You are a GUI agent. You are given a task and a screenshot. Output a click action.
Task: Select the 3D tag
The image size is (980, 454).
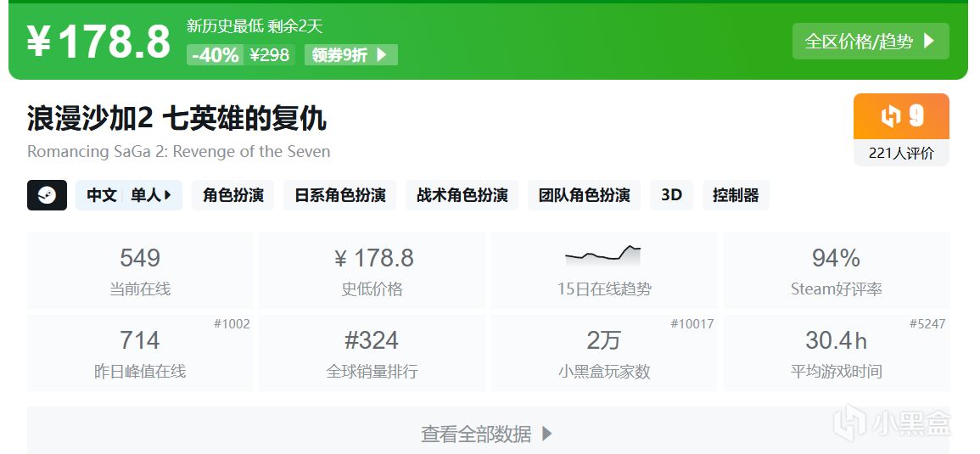[671, 195]
